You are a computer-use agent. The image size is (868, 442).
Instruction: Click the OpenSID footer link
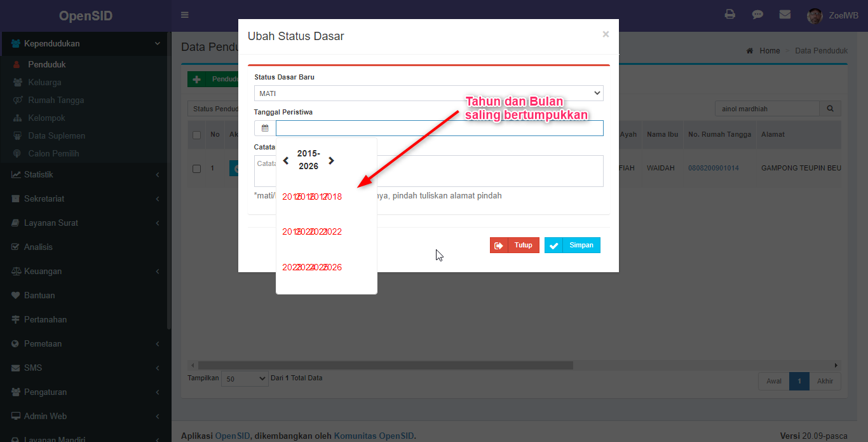233,436
